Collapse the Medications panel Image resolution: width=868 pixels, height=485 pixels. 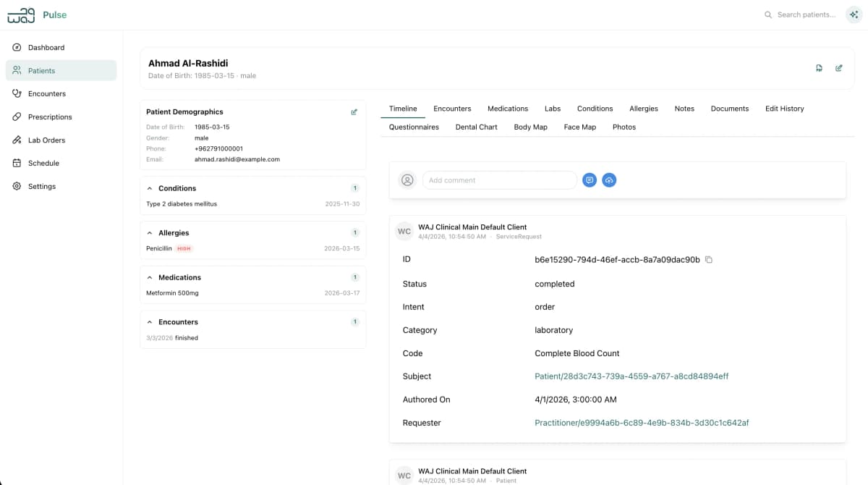click(151, 277)
